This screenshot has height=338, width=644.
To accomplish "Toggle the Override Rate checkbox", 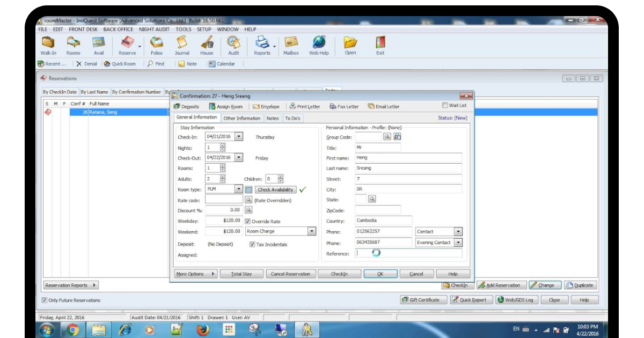I will [248, 221].
